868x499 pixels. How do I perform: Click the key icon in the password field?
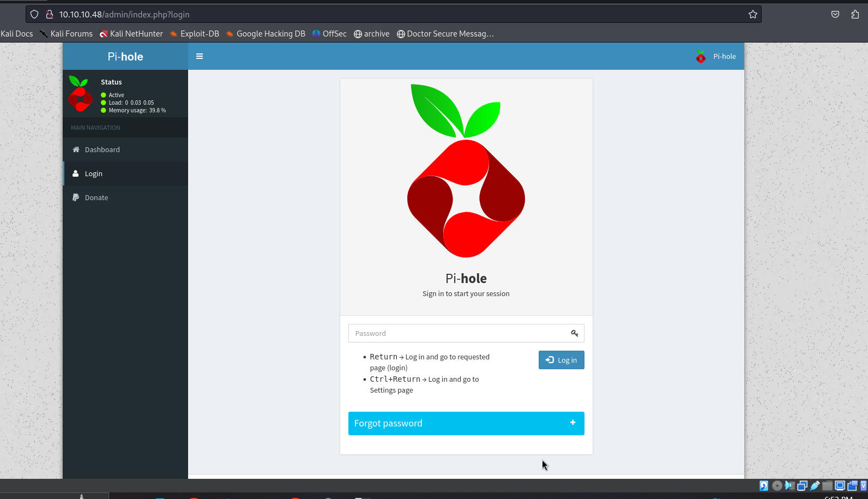pyautogui.click(x=575, y=333)
